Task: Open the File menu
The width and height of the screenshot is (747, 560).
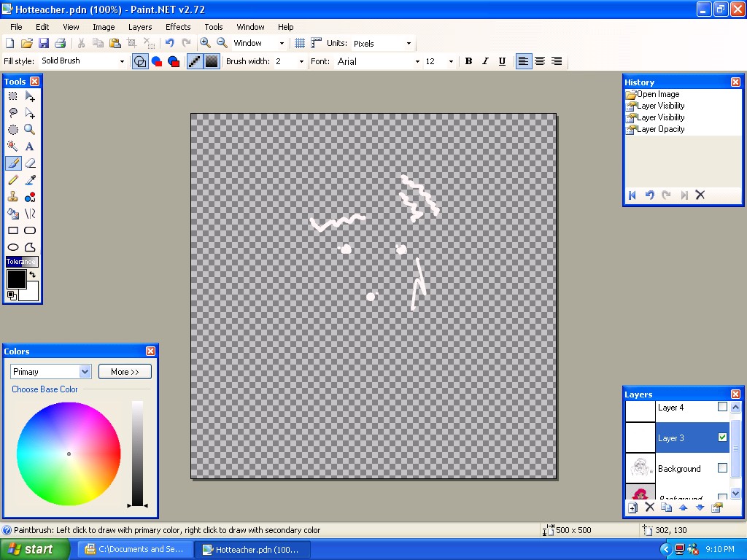Action: tap(16, 27)
